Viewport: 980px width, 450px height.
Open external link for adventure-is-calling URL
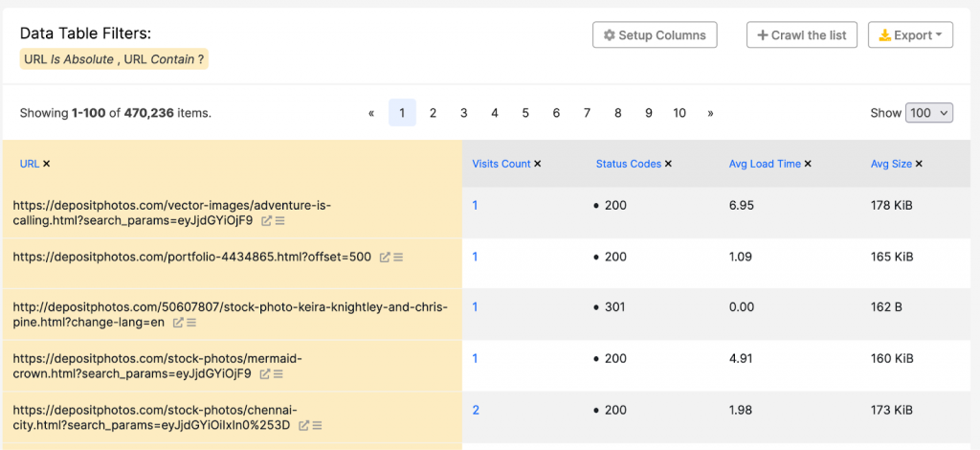[266, 220]
